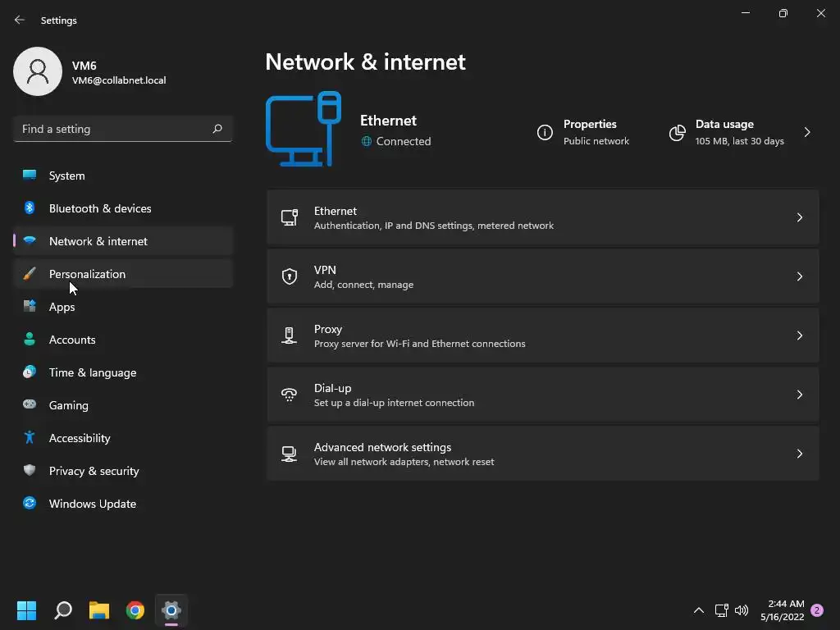Click the Data usage pie icon

677,132
